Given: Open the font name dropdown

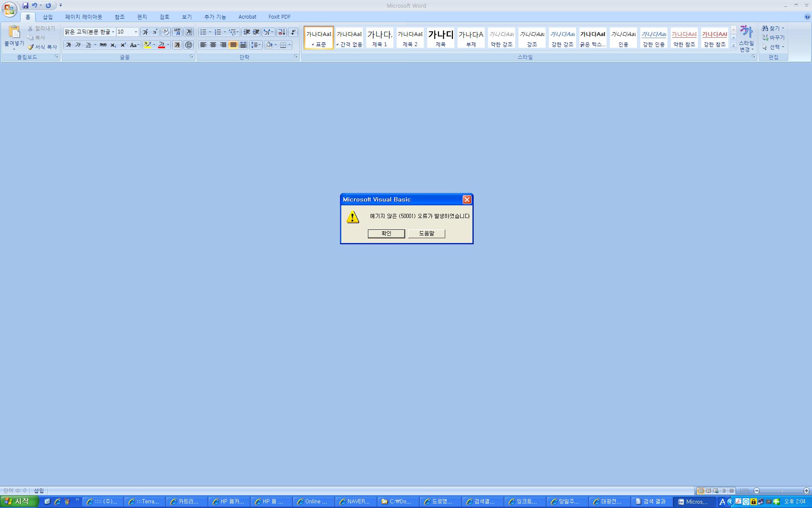Looking at the screenshot, I should (x=113, y=32).
